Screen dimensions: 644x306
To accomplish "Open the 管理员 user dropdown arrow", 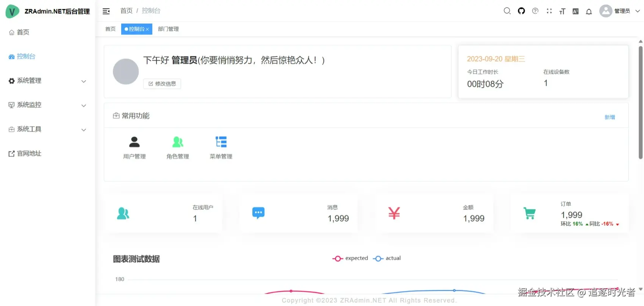I will point(638,11).
